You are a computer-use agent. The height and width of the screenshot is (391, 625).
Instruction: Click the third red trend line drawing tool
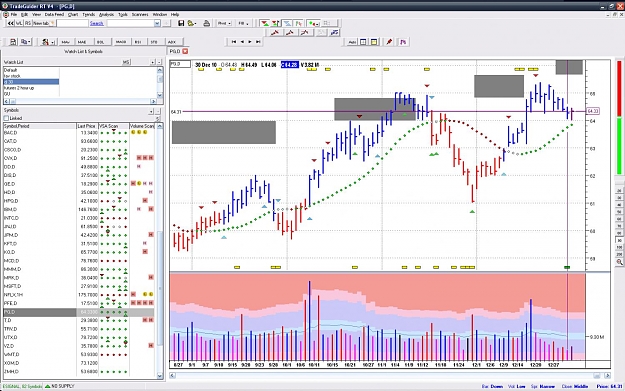click(x=305, y=33)
